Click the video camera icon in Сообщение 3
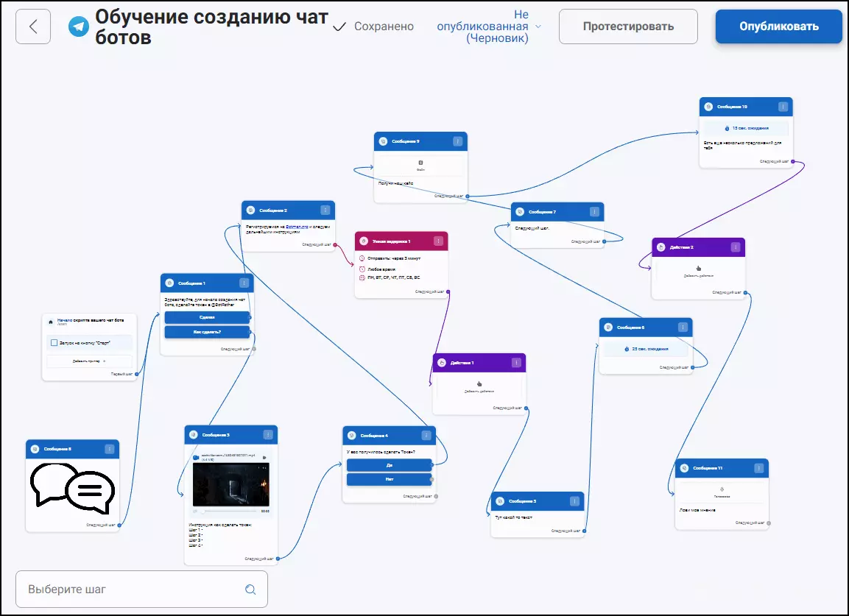Viewport: 849px width, 616px height. [x=195, y=457]
